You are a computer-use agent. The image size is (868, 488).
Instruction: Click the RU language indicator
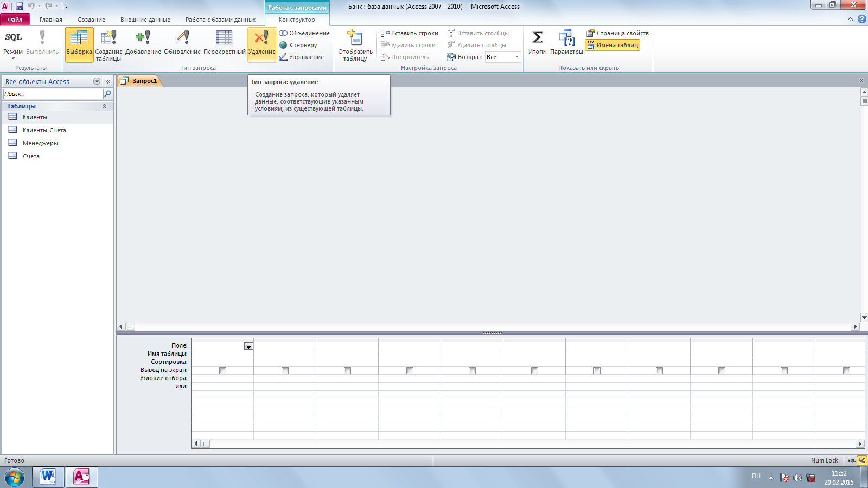pos(756,476)
